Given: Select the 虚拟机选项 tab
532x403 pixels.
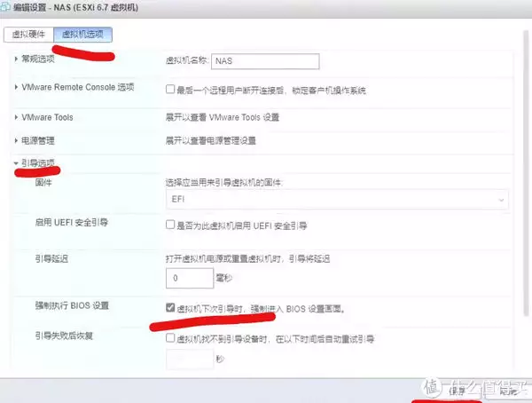Looking at the screenshot, I should coord(82,35).
